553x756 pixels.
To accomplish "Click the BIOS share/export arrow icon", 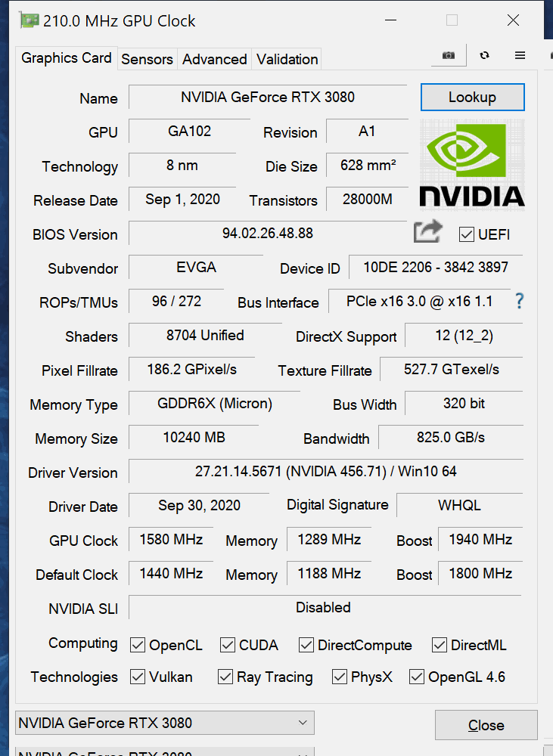I will pos(428,231).
